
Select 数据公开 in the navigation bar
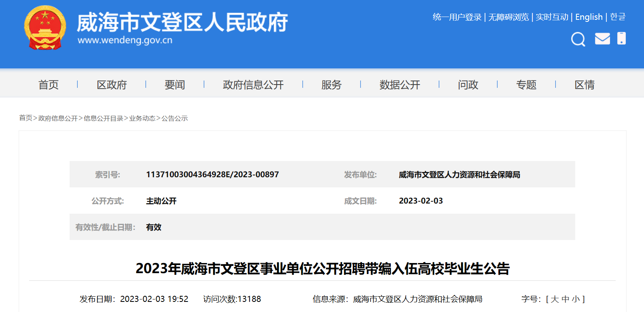pyautogui.click(x=400, y=85)
